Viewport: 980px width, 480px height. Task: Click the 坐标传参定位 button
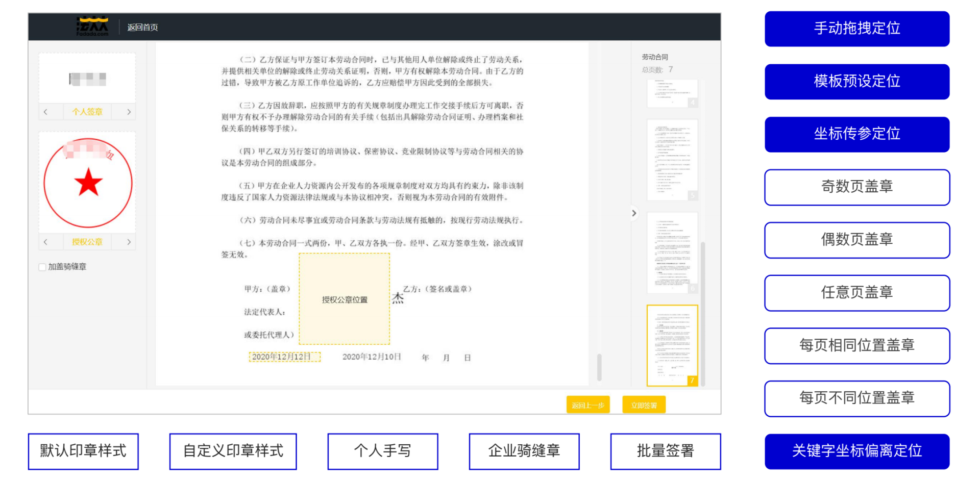coord(857,134)
